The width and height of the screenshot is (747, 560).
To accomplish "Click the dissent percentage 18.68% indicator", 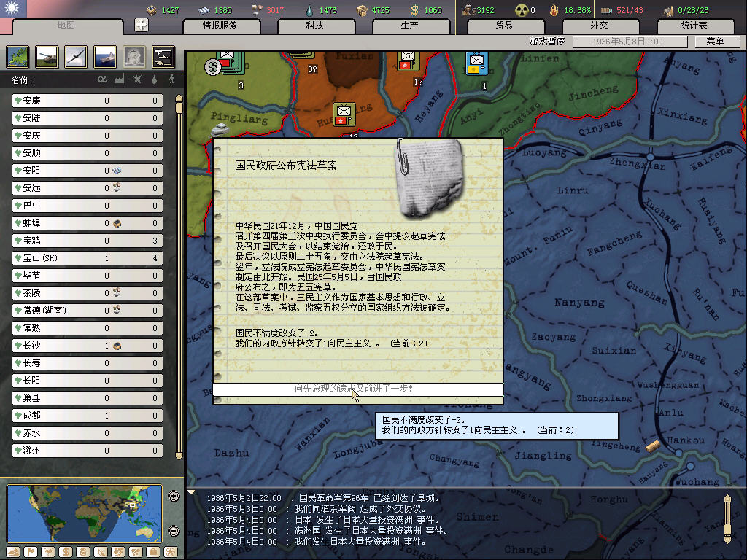I will pyautogui.click(x=578, y=10).
